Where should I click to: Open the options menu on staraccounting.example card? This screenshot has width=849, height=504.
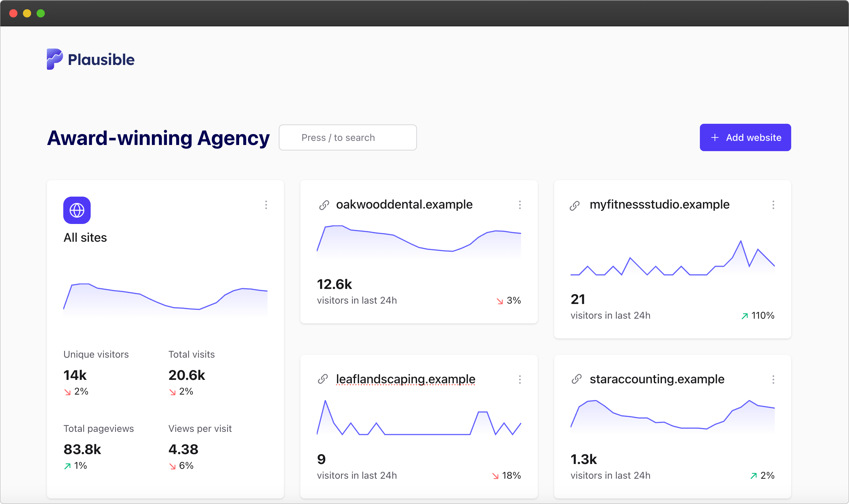774,379
